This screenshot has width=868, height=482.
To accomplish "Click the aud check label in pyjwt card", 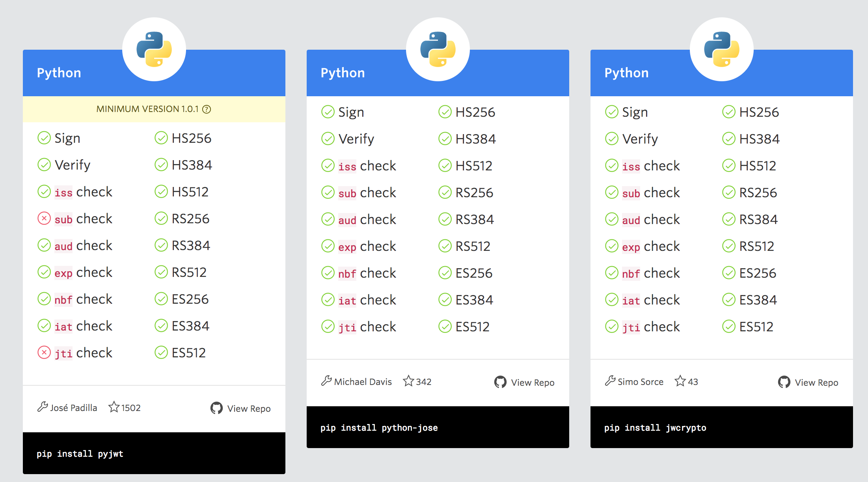I will click(x=84, y=245).
